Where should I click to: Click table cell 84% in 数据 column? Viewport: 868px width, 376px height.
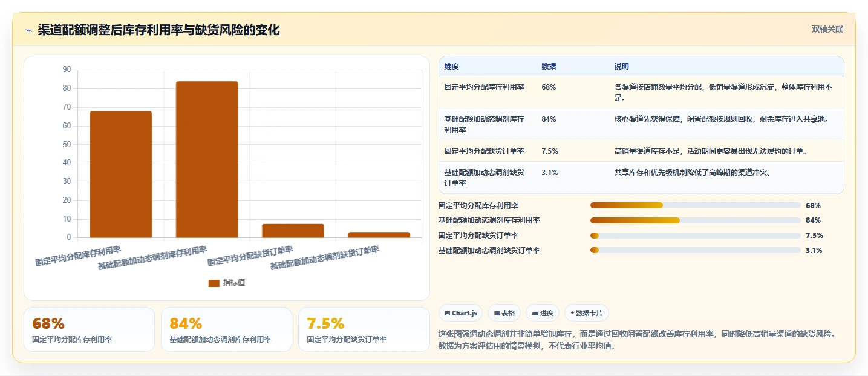(x=549, y=119)
